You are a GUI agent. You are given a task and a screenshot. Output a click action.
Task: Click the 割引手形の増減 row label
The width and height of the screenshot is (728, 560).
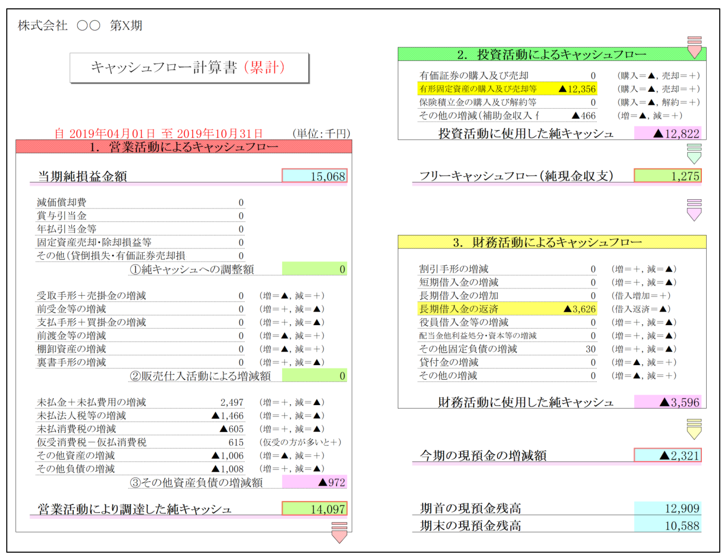coord(454,269)
